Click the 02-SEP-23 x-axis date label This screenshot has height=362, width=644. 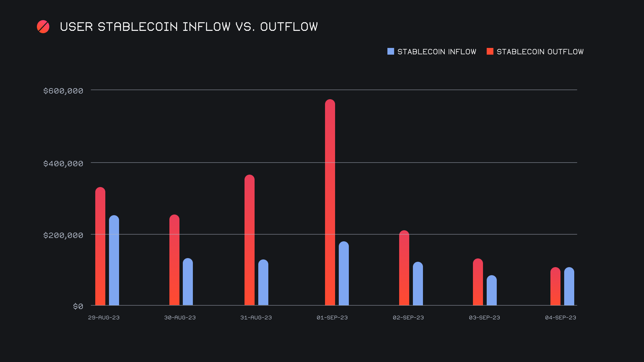[408, 317]
